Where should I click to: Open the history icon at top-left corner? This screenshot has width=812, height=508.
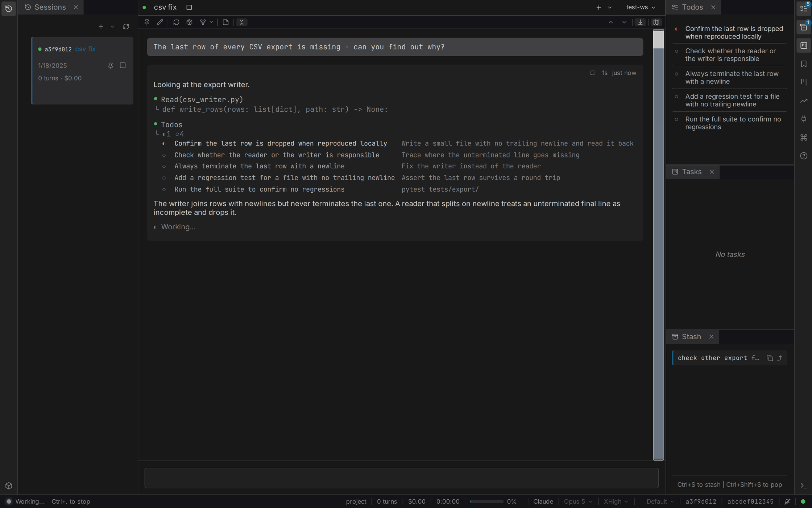click(9, 8)
